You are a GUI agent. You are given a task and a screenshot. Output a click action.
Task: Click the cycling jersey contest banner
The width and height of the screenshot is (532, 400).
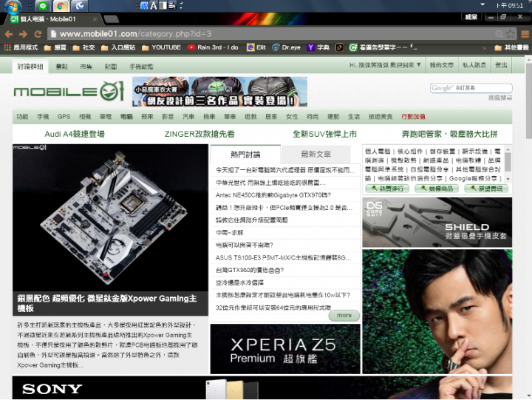click(x=220, y=92)
